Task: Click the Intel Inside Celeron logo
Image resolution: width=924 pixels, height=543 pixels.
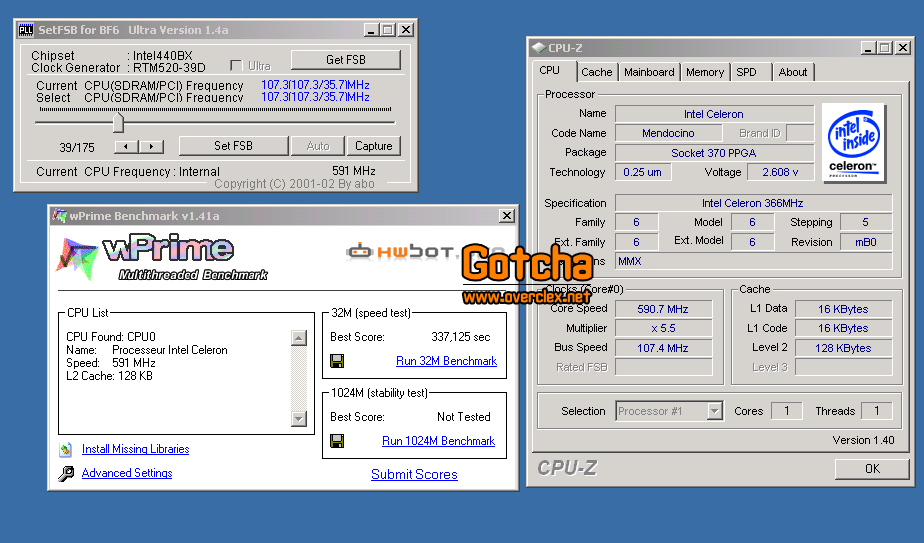Action: pyautogui.click(x=853, y=143)
